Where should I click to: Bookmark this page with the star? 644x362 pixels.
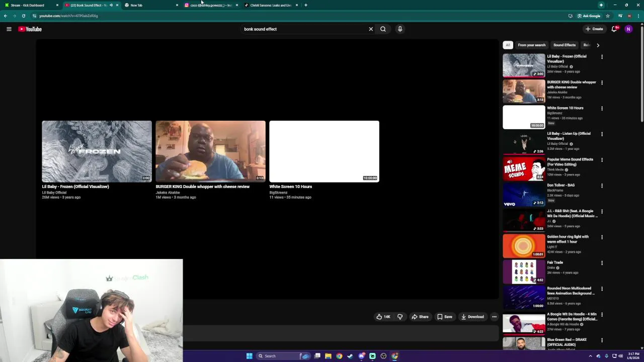pos(607,16)
